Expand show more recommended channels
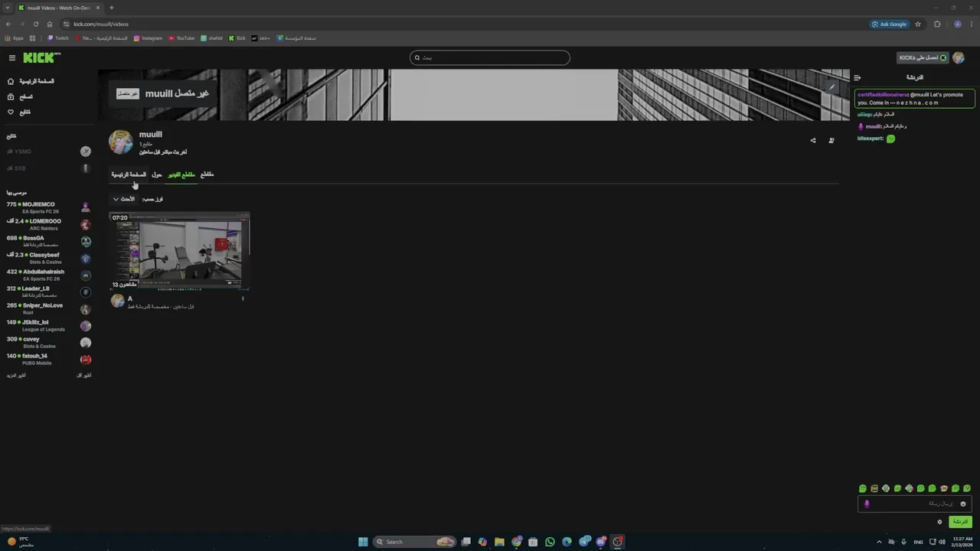980x551 pixels. point(16,375)
